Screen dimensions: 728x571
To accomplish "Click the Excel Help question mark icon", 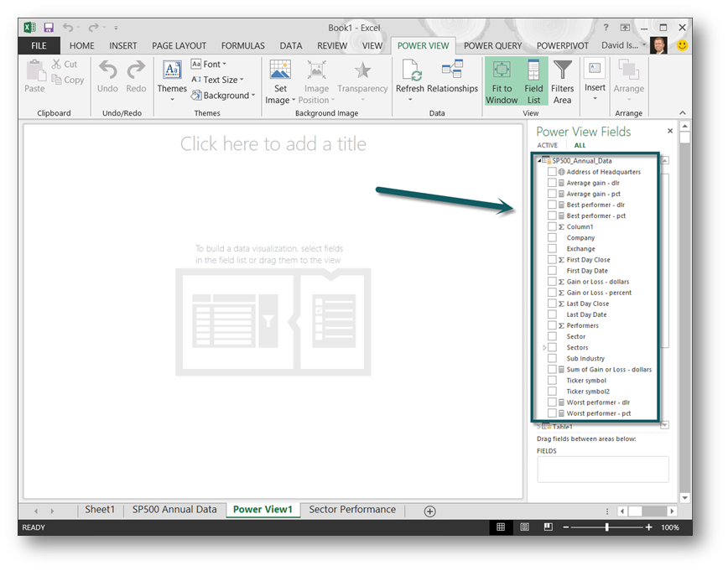I will point(606,28).
